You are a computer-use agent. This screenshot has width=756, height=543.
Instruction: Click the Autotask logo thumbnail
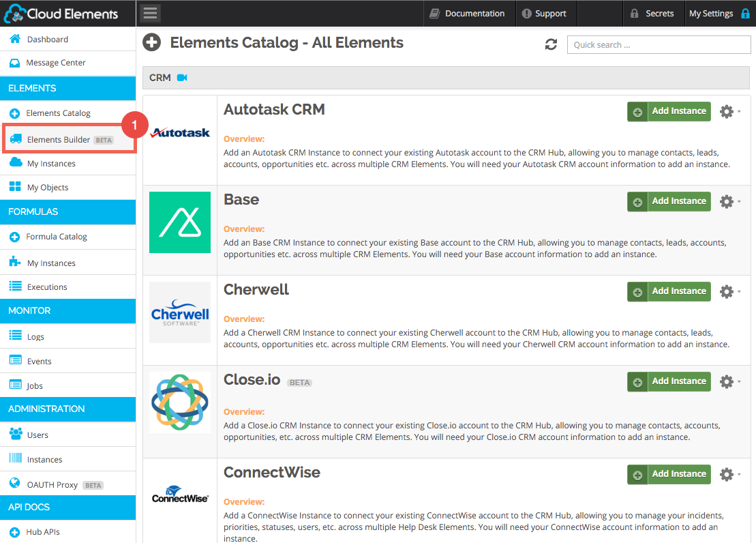pos(180,132)
